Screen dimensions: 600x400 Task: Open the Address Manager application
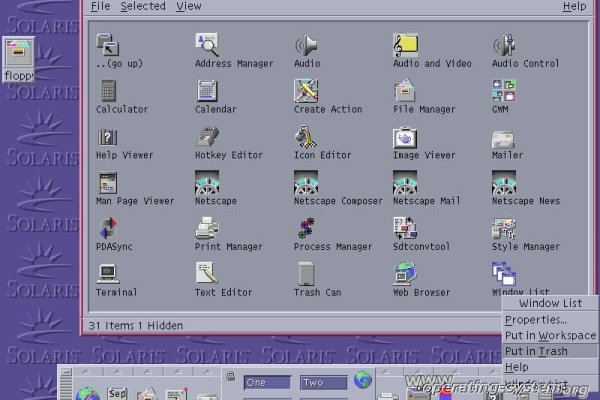coord(207,45)
